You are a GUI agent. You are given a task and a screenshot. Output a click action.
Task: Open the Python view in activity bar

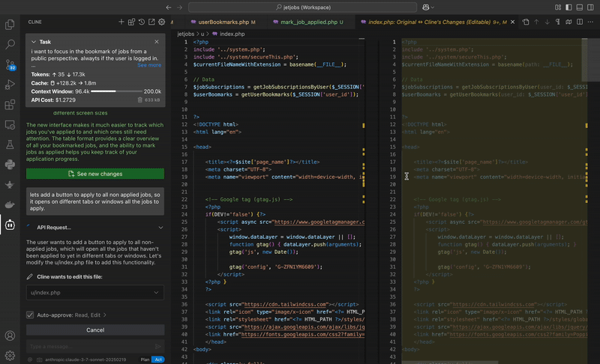(10, 165)
